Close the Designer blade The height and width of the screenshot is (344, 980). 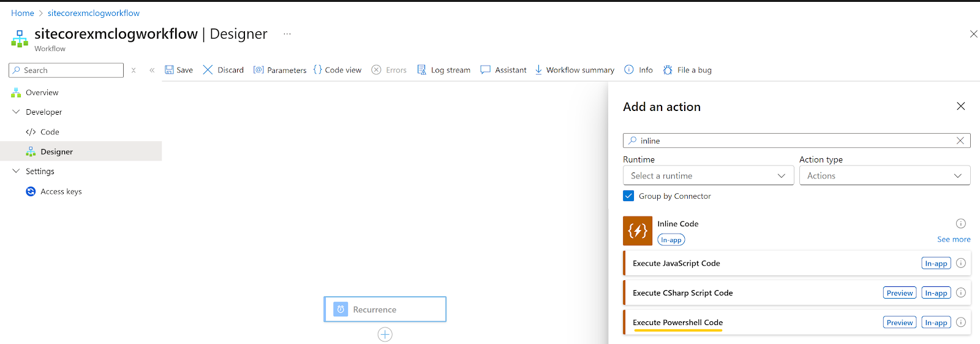(973, 34)
